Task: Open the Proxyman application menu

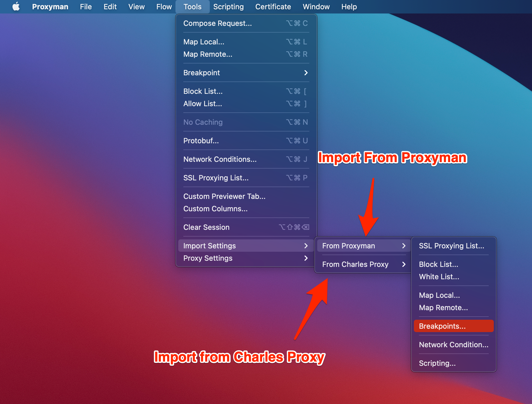Action: click(x=50, y=6)
